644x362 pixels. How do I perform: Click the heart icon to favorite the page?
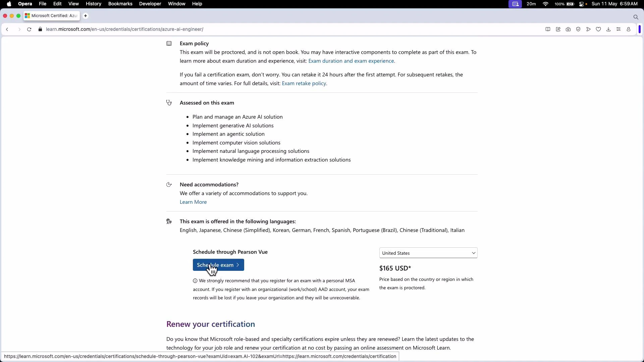tap(599, 29)
